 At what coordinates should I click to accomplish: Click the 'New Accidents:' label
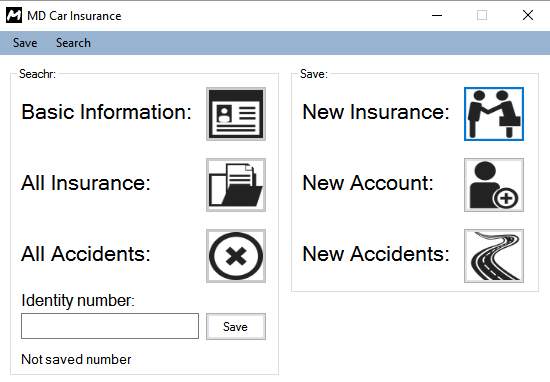click(x=376, y=254)
